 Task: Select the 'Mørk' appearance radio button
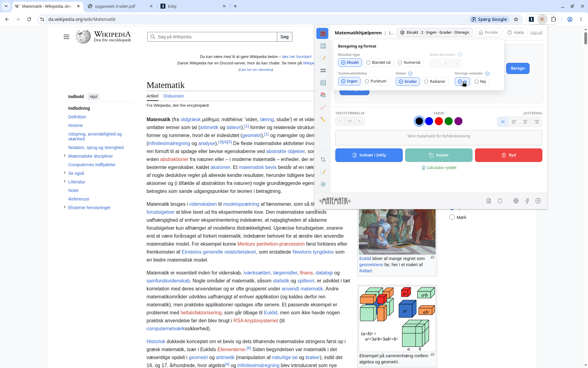(x=452, y=217)
